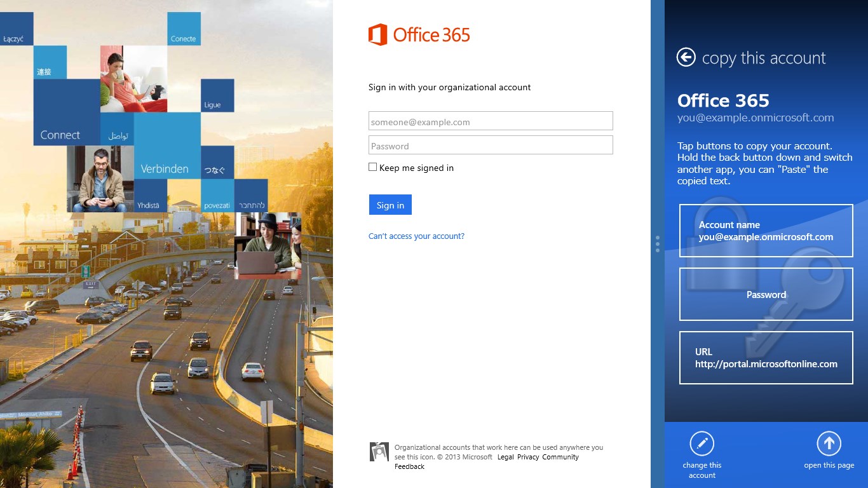Open the Community link in footer
868x488 pixels.
coord(560,457)
